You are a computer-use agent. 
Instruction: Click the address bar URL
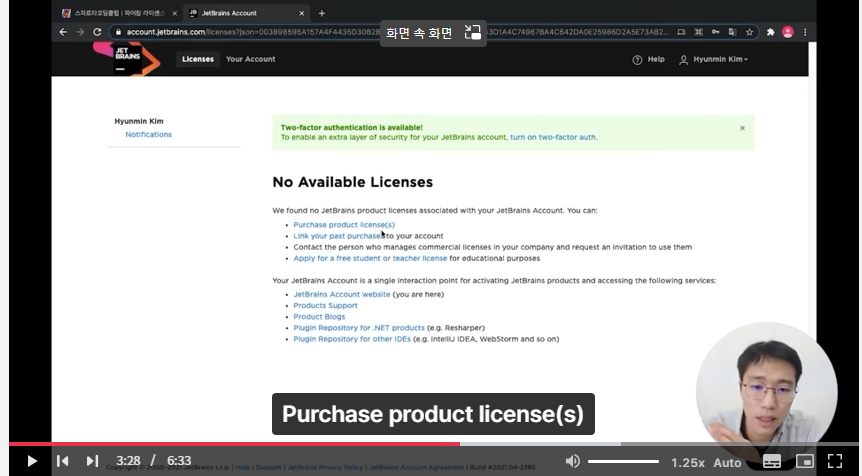[x=396, y=32]
